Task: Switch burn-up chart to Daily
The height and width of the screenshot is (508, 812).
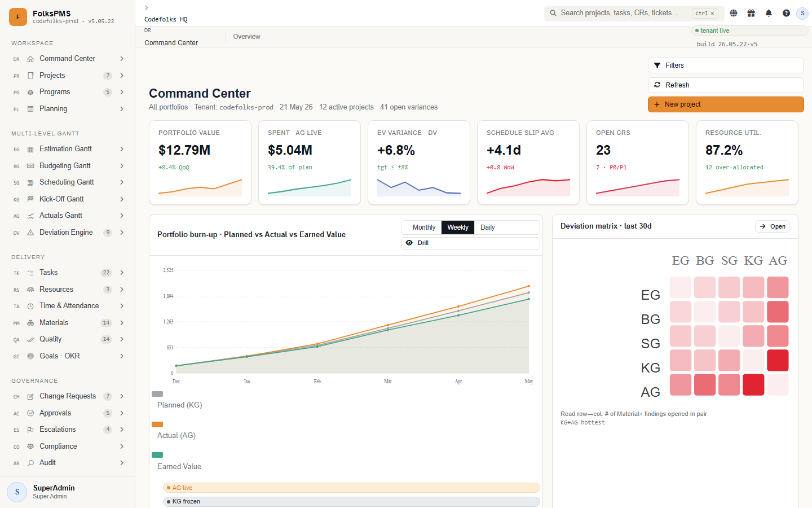Action: tap(488, 227)
